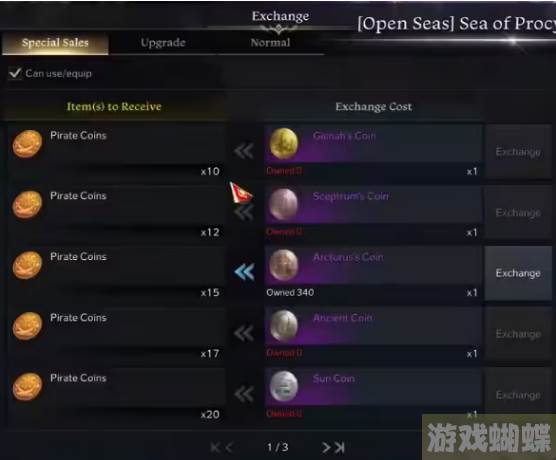Viewport: 556px width, 460px height.
Task: Open the Normal tab
Action: click(x=270, y=43)
